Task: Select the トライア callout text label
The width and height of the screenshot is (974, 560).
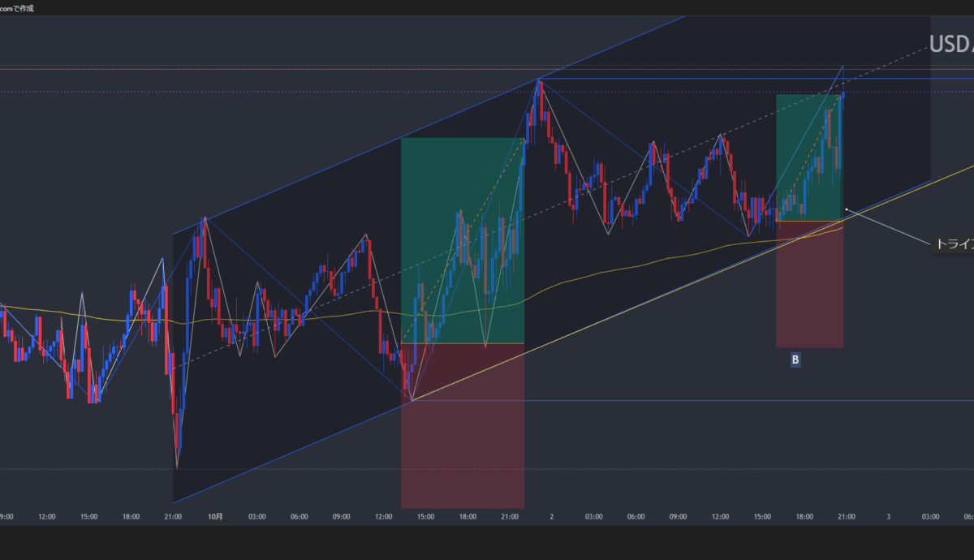Action: point(954,243)
